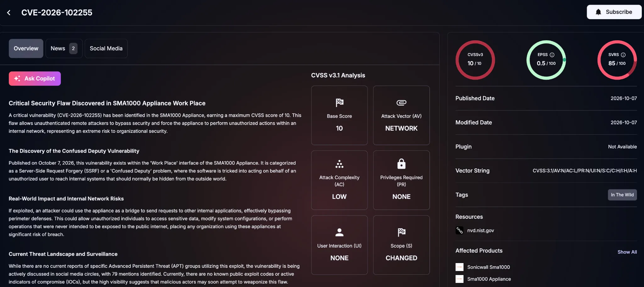Click the Privileges Required lock icon
Screen dimensions: 644x287
tap(401, 164)
